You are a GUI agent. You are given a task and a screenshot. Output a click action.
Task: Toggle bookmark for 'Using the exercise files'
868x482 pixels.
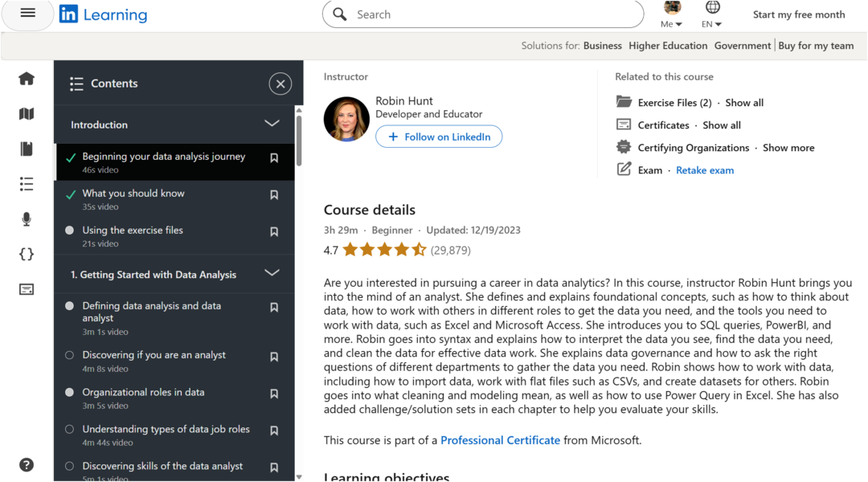tap(274, 232)
